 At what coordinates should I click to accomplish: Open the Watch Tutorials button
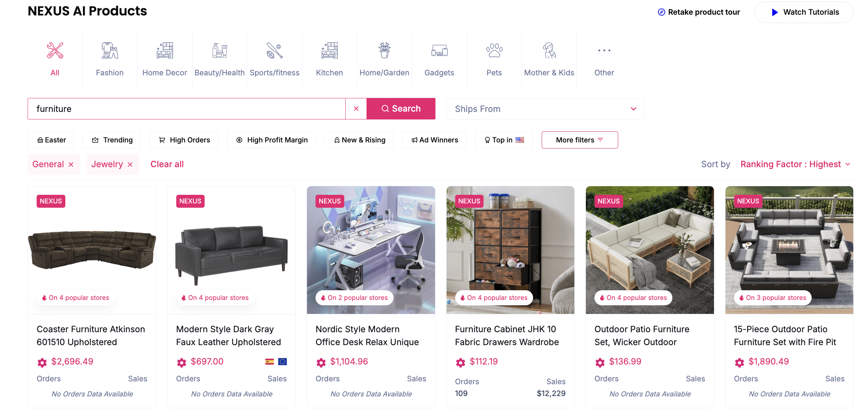[x=804, y=12]
